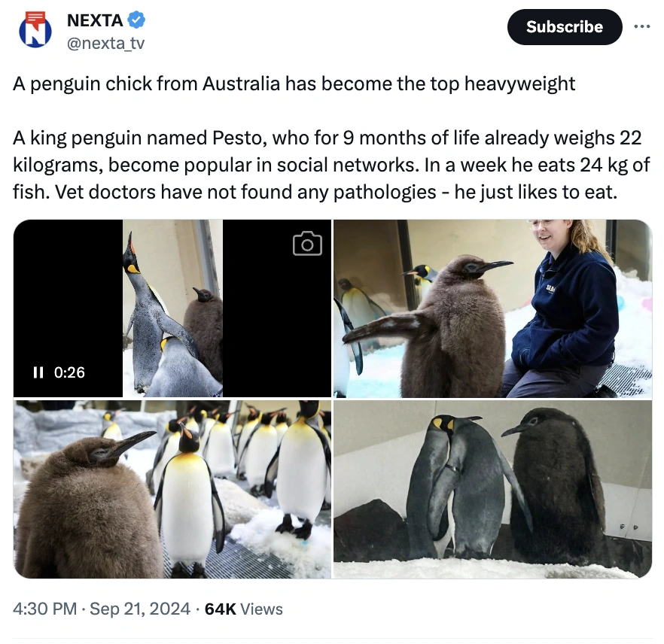This screenshot has width=664, height=644.
Task: Click the 64K Views counter
Action: (244, 609)
